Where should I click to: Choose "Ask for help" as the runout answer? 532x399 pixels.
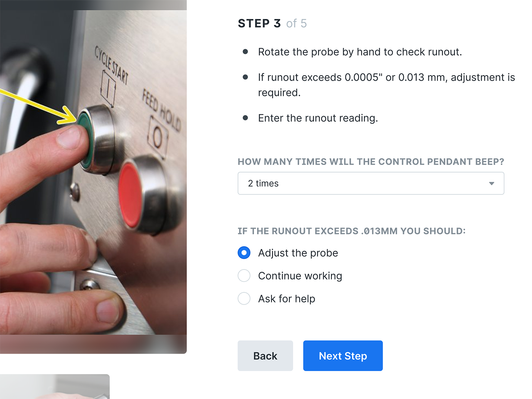[244, 299]
